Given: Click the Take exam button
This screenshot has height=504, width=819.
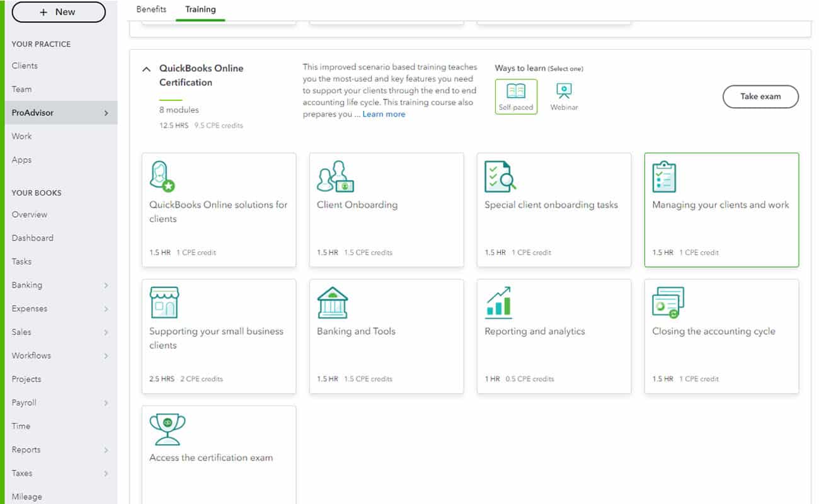Looking at the screenshot, I should [760, 96].
